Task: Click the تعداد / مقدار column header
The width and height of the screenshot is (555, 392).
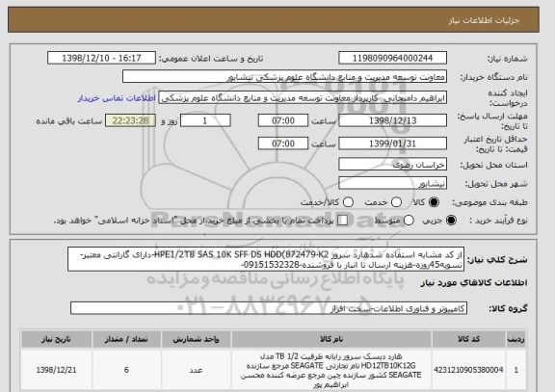Action: tap(126, 339)
